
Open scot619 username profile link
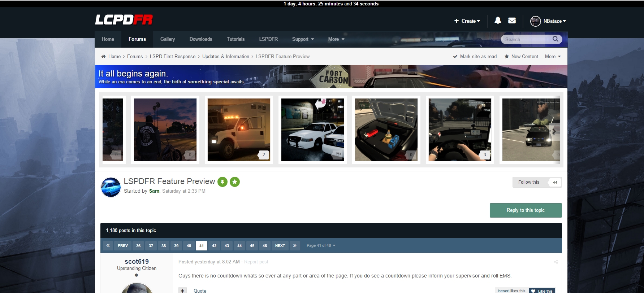pos(137,262)
